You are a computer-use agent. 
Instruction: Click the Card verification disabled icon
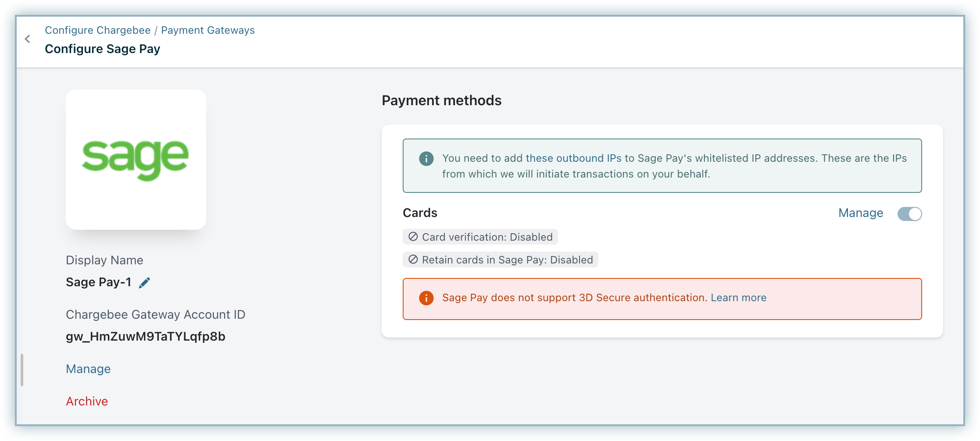click(413, 237)
